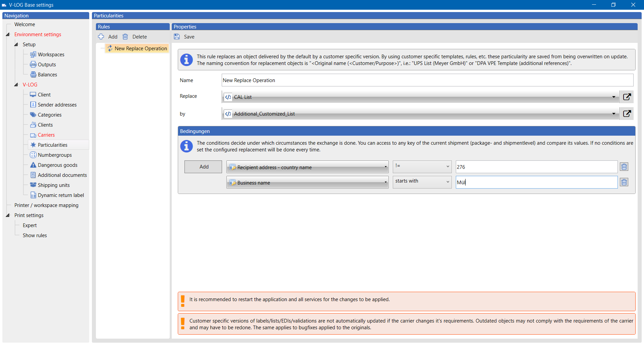Click the V-LOG Base settings title bar icon
Image resolution: width=644 pixels, height=345 pixels.
[x=4, y=5]
